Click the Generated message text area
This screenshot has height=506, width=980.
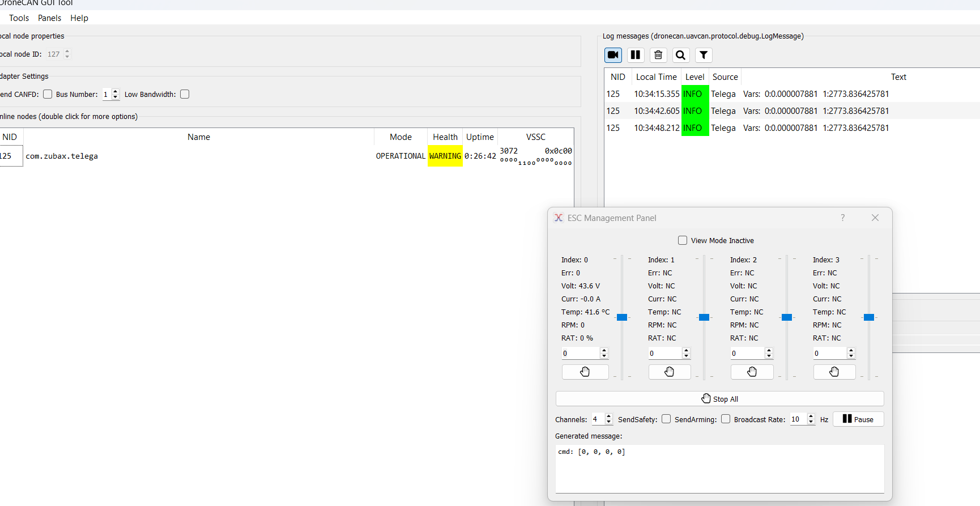pyautogui.click(x=719, y=469)
